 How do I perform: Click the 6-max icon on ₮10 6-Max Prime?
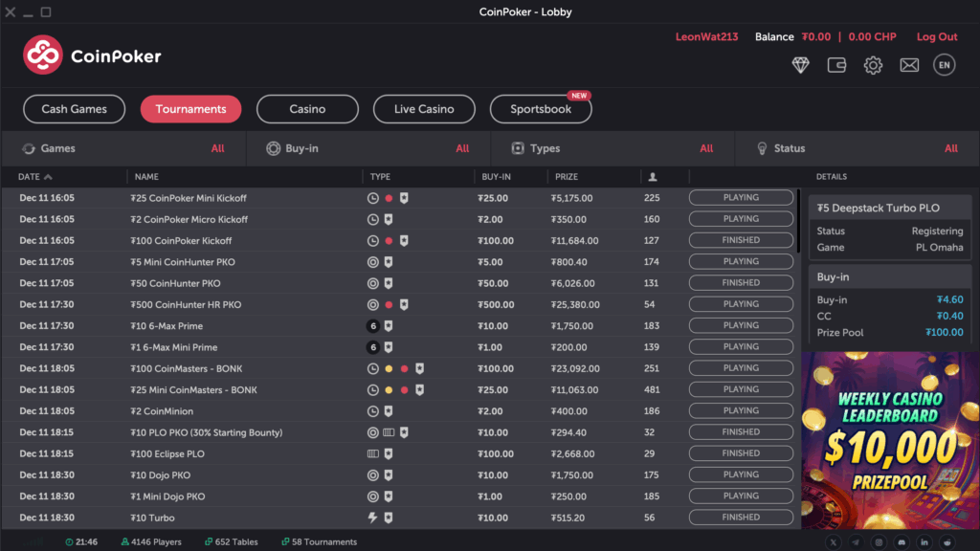pyautogui.click(x=373, y=325)
